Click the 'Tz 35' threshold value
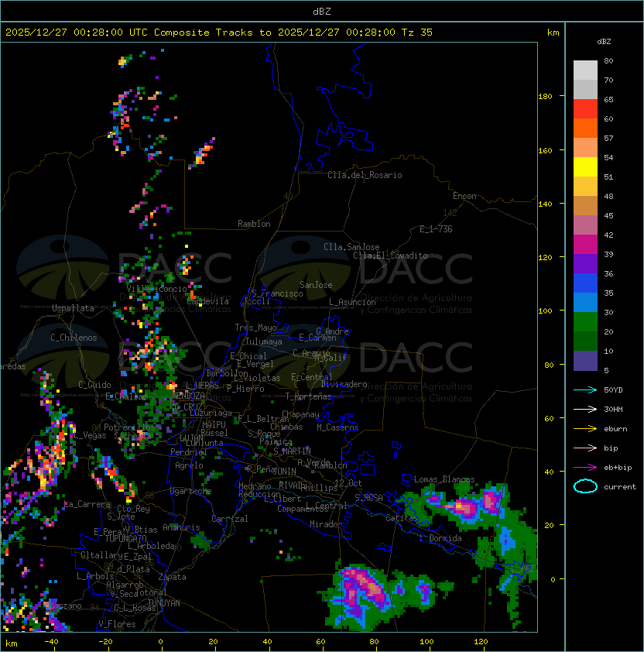This screenshot has width=644, height=652. click(417, 32)
